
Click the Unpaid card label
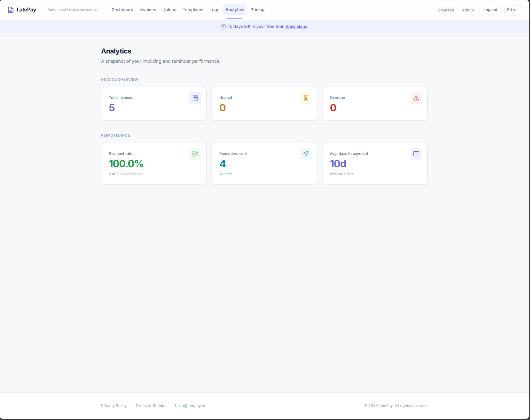pyautogui.click(x=226, y=98)
